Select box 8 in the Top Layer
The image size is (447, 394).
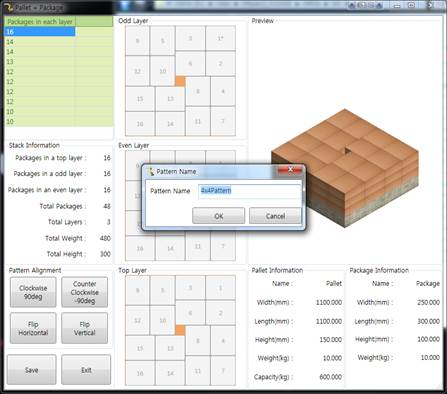(x=198, y=341)
